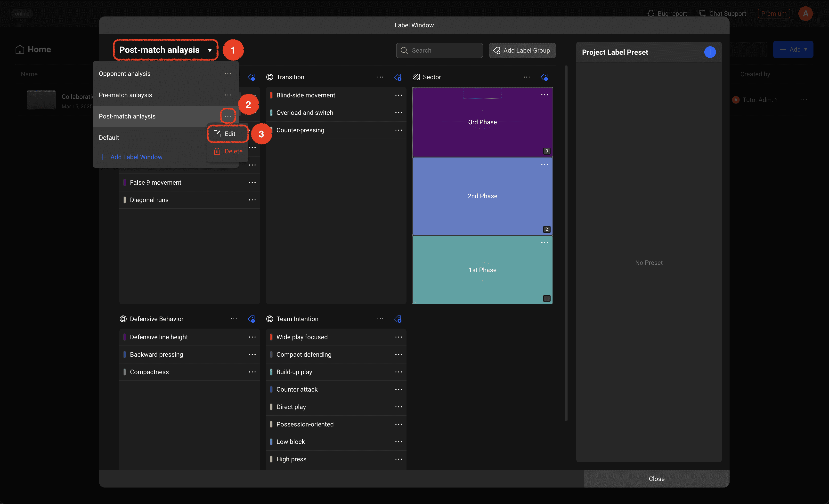829x504 pixels.
Task: Click add-label icon beside Team Intention
Action: [x=398, y=319]
